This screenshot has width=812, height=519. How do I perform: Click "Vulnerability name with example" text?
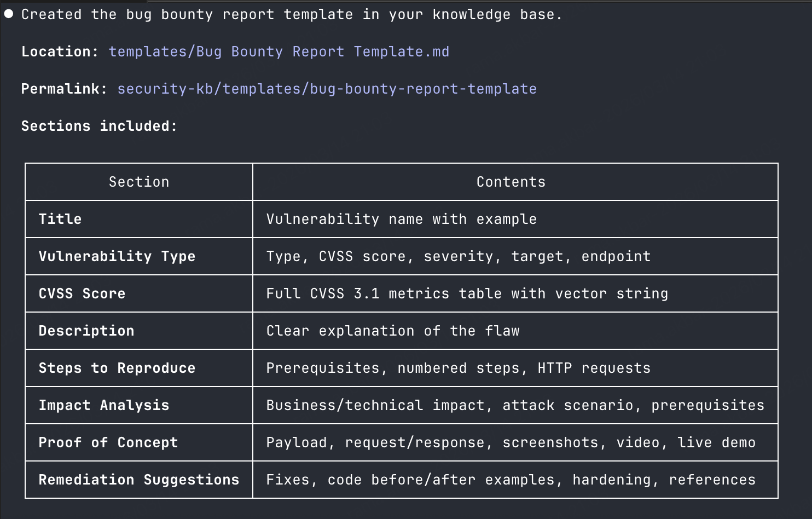401,219
